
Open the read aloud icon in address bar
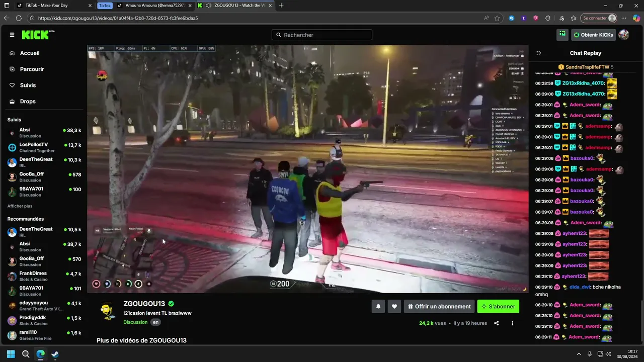[486, 18]
